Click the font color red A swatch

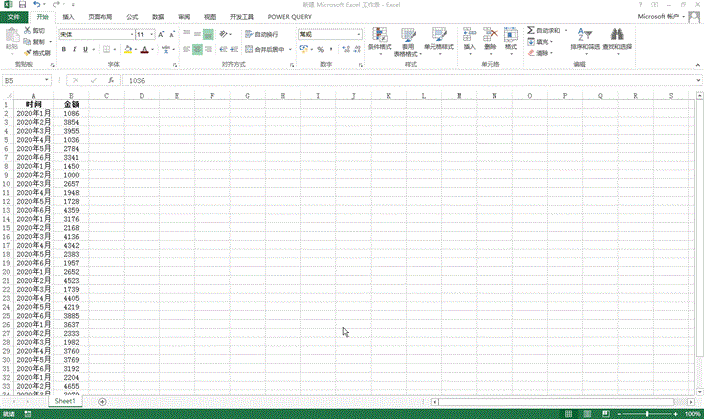click(144, 49)
